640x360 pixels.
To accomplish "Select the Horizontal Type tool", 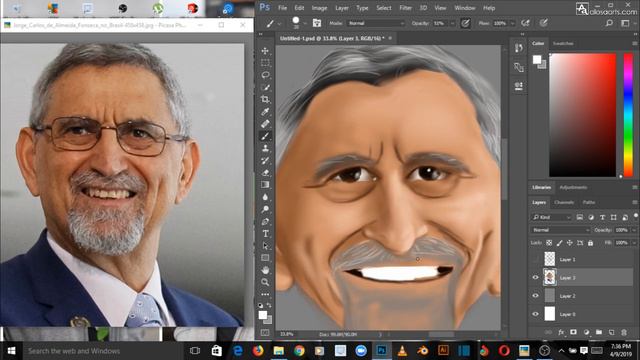I will [265, 233].
